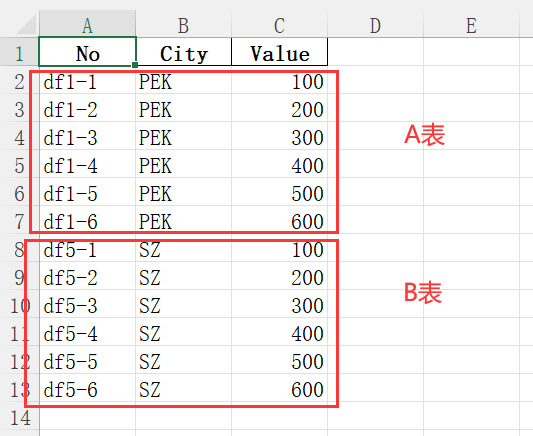533x436 pixels.
Task: Click value 400 in row 11
Action: (x=280, y=332)
